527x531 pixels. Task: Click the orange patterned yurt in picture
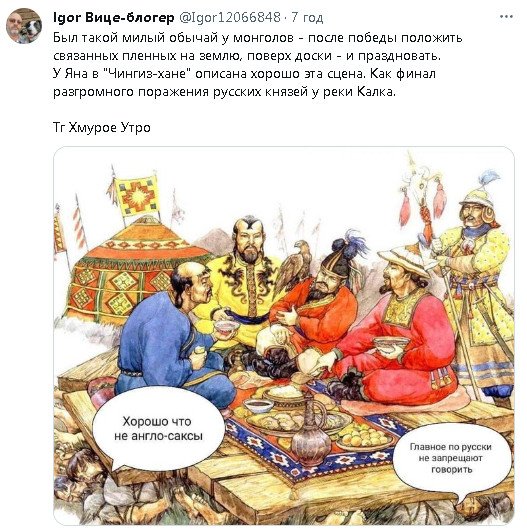135,269
